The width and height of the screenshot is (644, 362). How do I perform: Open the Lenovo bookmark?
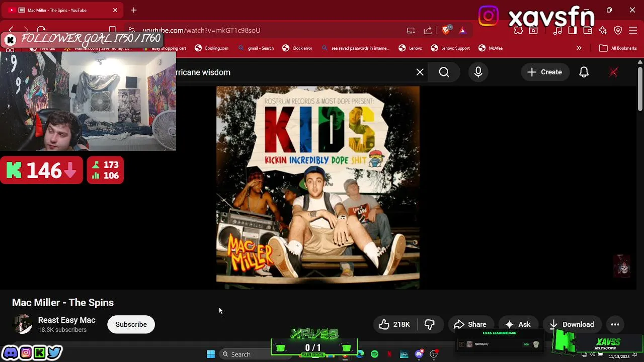[411, 48]
